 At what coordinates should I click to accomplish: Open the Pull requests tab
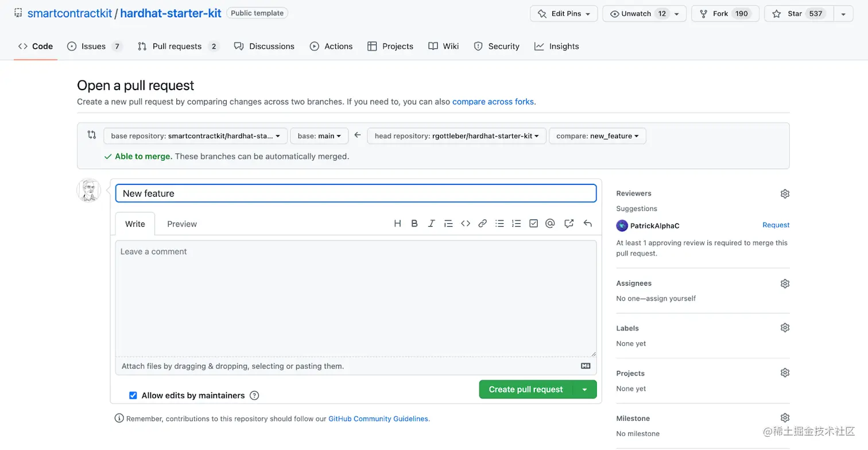coord(178,46)
